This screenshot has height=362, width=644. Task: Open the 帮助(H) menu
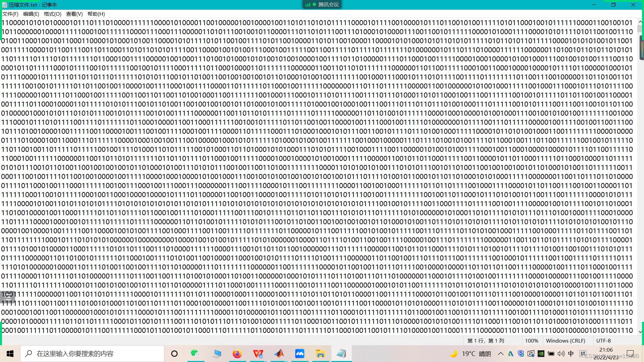[x=96, y=14]
